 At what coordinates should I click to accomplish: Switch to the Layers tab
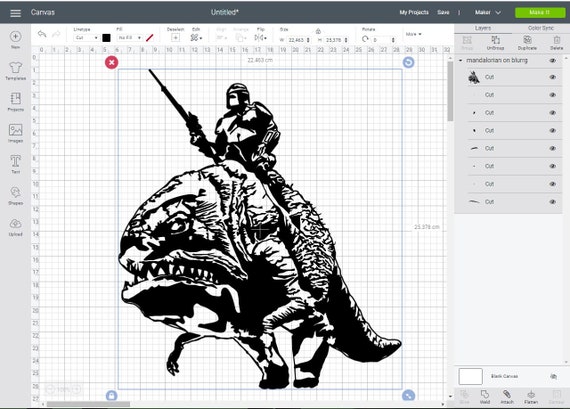pyautogui.click(x=483, y=28)
